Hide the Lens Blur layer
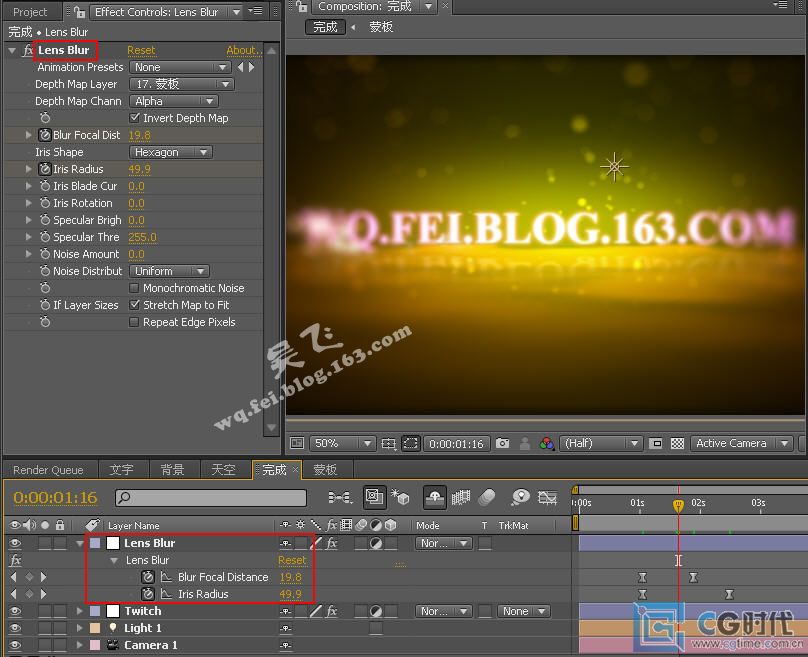Screen dimensions: 808x657 pyautogui.click(x=15, y=543)
